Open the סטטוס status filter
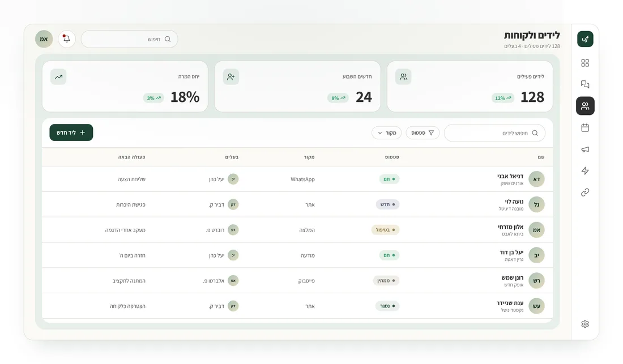This screenshot has height=364, width=623. (423, 132)
